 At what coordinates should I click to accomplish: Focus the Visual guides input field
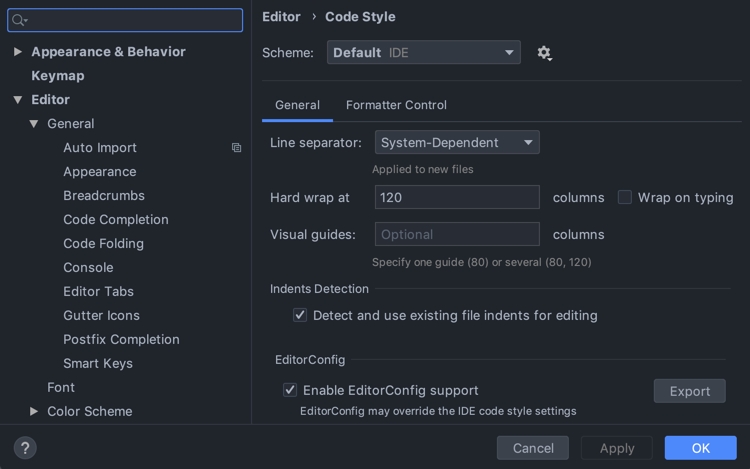point(457,235)
